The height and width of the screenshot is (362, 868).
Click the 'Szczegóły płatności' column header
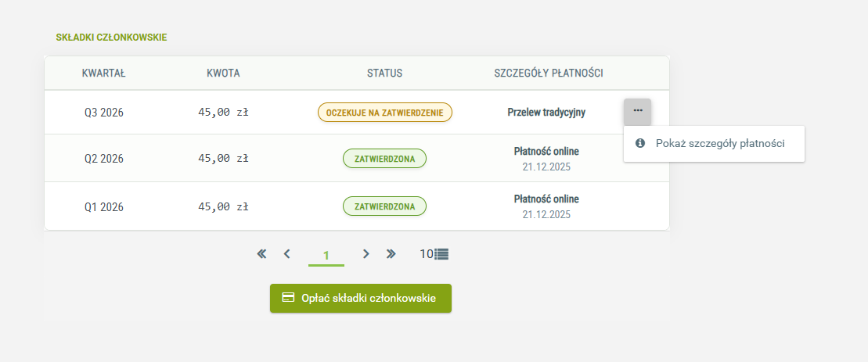[548, 73]
